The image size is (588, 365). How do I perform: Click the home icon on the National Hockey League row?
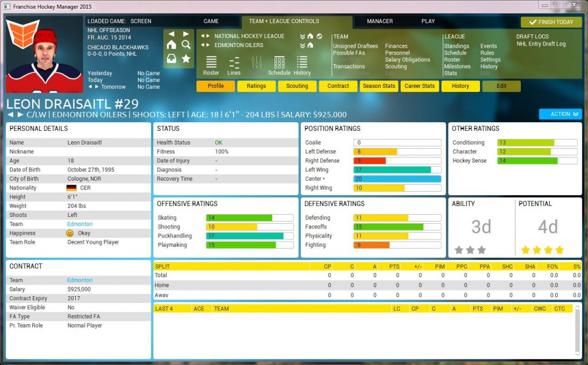[310, 36]
